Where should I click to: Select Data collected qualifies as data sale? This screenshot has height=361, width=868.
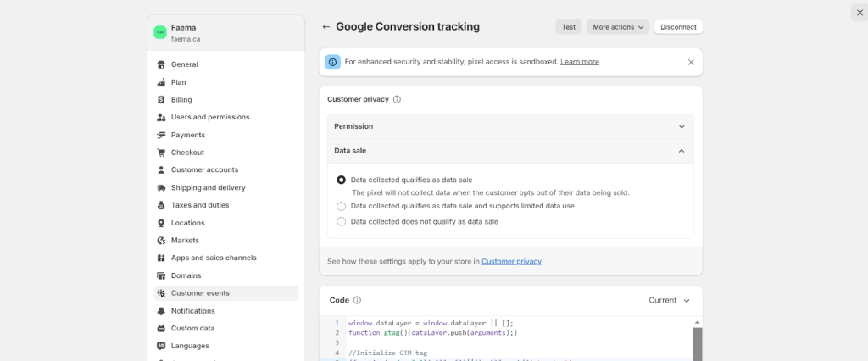(342, 180)
